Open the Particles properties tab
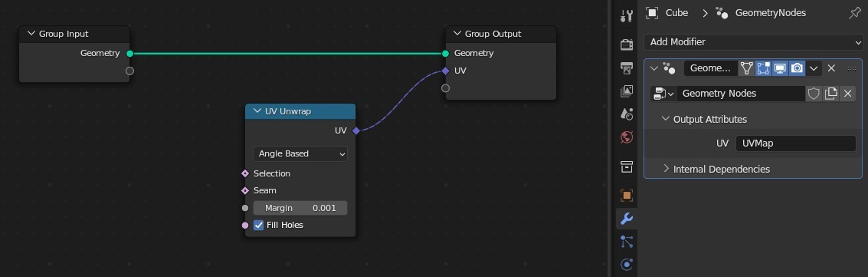The width and height of the screenshot is (868, 277). 627,242
